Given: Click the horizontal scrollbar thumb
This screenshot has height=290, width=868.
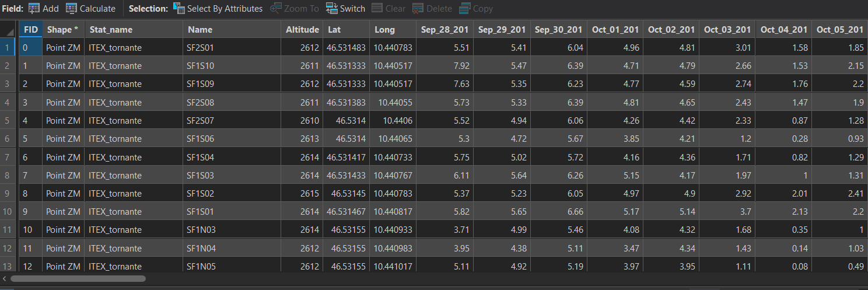Looking at the screenshot, I should [x=78, y=279].
